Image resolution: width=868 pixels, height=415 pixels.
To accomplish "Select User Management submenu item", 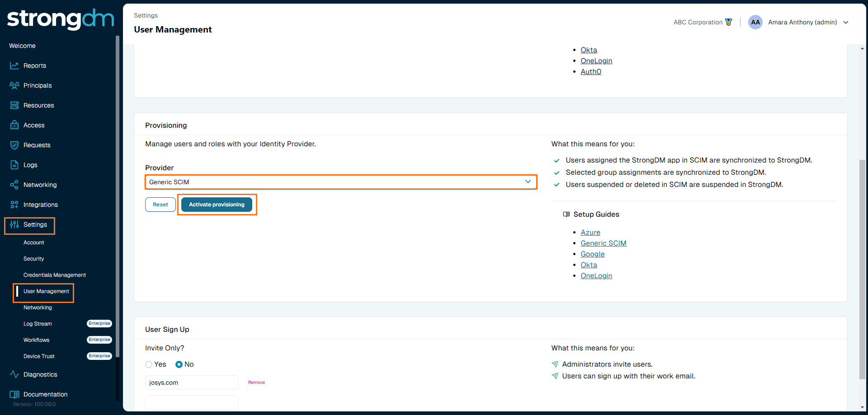I will pyautogui.click(x=46, y=291).
